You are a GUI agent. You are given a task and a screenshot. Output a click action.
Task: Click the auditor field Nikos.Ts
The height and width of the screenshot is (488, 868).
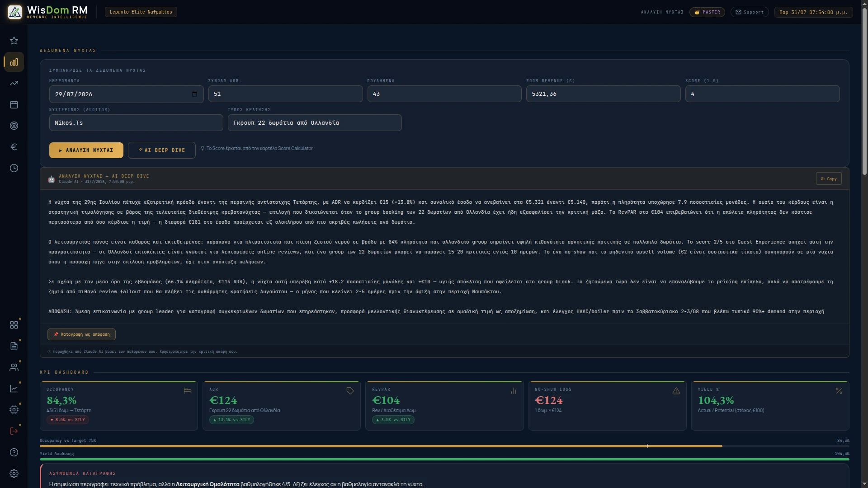pyautogui.click(x=136, y=123)
